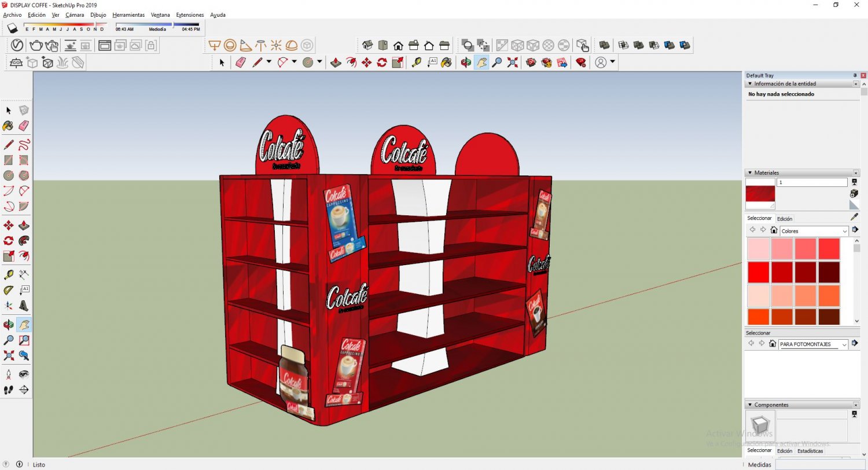Viewport: 868px width, 470px height.
Task: Click the Zoom Extents tool in top toolbar
Action: 512,63
